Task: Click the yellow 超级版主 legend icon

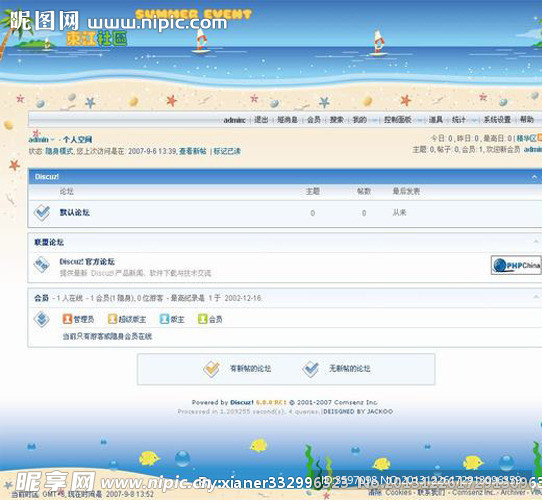Action: click(x=112, y=319)
